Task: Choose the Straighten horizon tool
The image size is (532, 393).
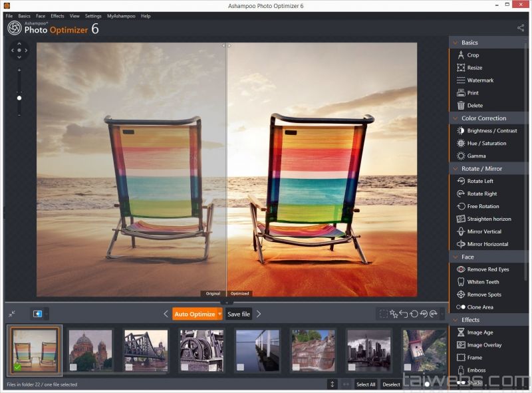Action: coord(489,219)
